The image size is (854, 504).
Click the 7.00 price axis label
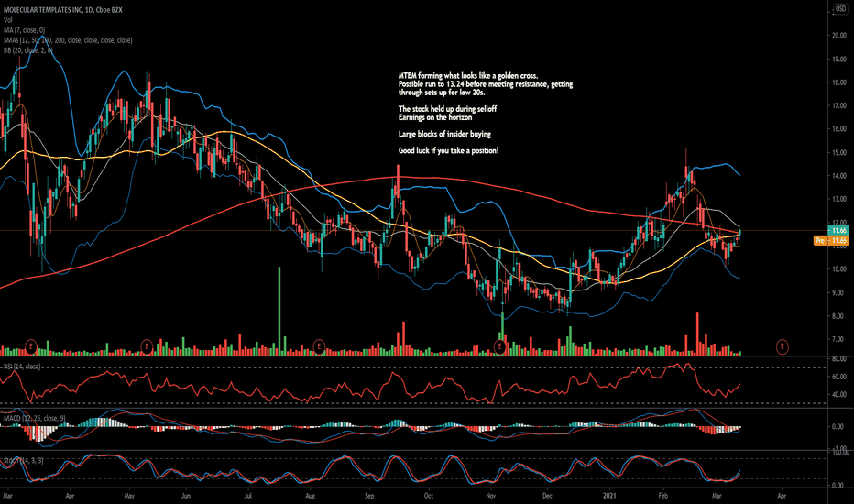tap(838, 339)
